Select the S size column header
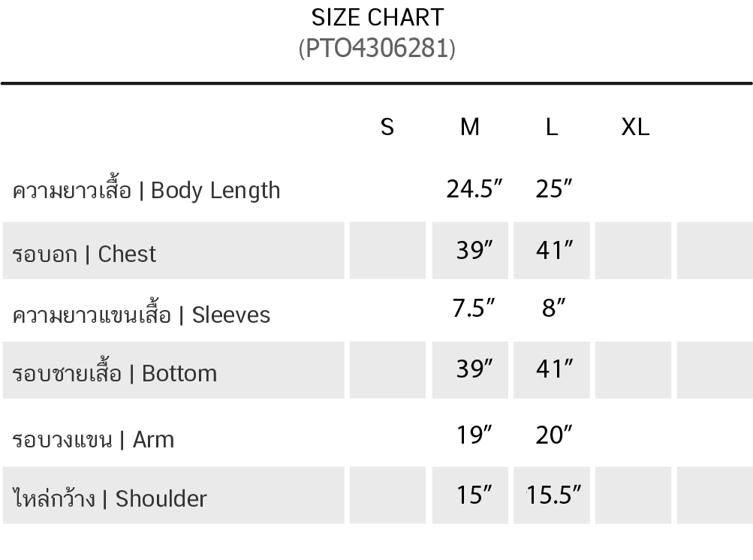This screenshot has width=753, height=560. point(387,128)
